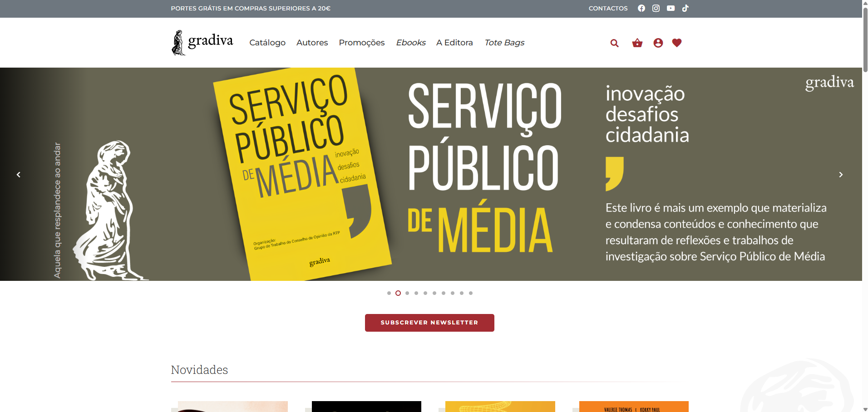Show the previous carousel slide arrow

(19, 175)
